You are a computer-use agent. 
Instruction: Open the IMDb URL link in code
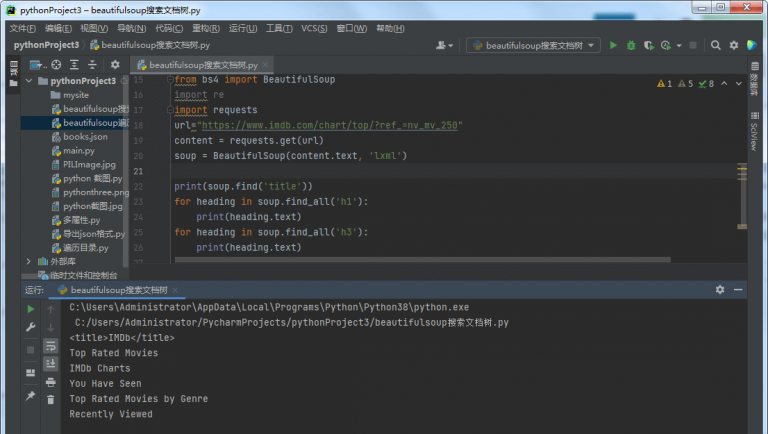(330, 125)
